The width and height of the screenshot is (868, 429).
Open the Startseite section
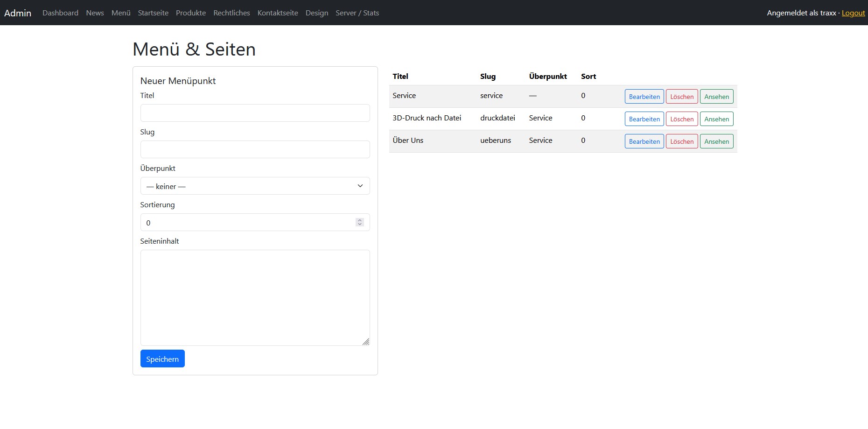pos(153,13)
